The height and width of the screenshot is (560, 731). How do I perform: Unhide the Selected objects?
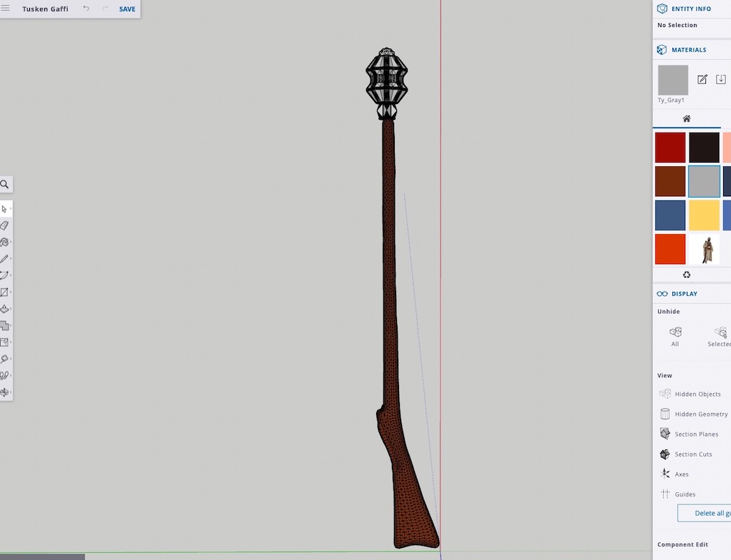[x=720, y=337]
